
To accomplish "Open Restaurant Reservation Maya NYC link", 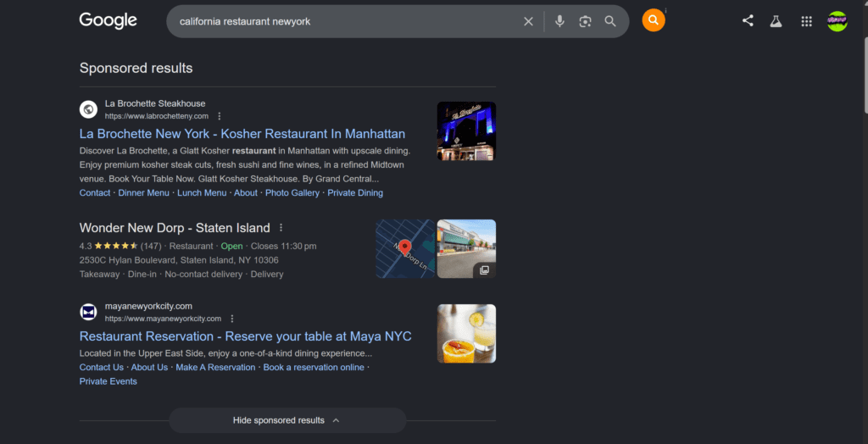I will pyautogui.click(x=245, y=336).
